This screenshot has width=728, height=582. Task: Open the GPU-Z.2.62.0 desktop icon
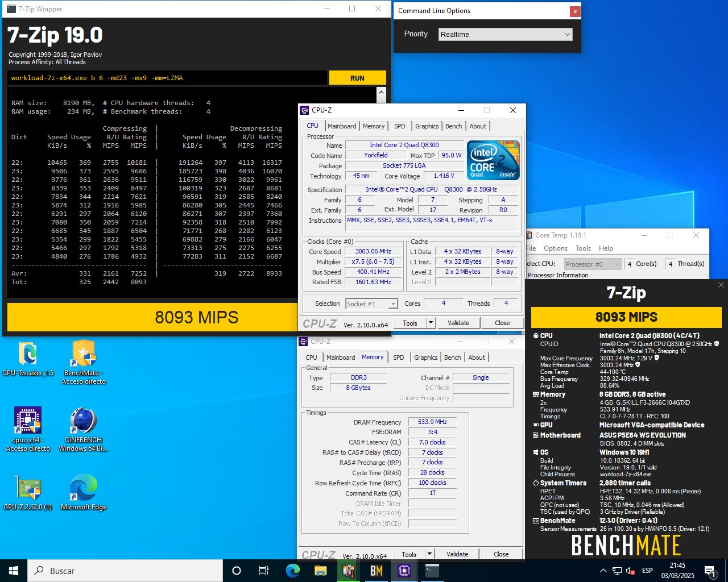(28, 492)
